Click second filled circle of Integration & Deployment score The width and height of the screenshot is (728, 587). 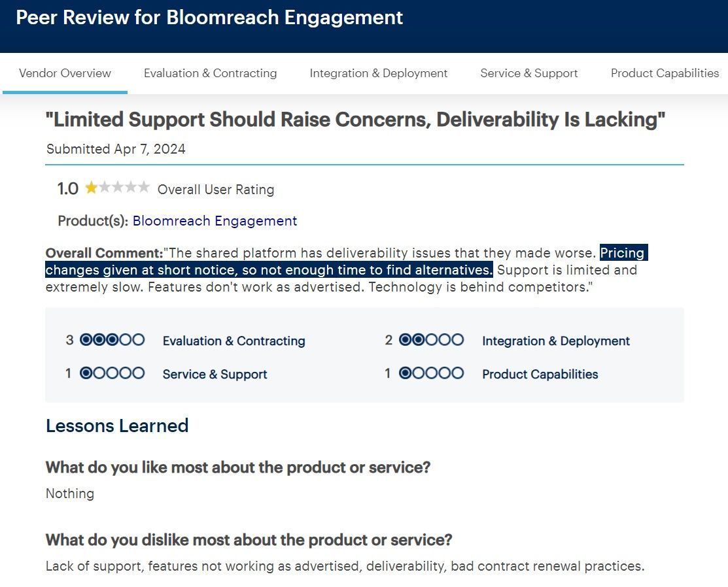tap(419, 340)
